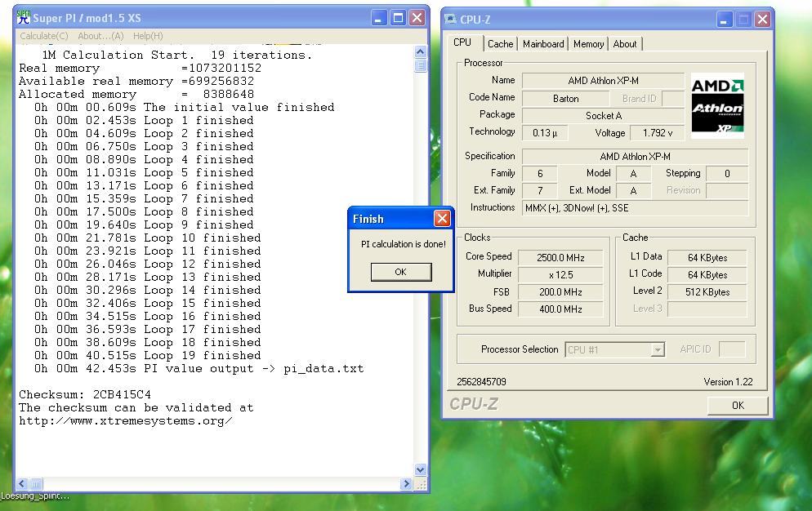Click the Super PI title bar icon

tap(24, 18)
